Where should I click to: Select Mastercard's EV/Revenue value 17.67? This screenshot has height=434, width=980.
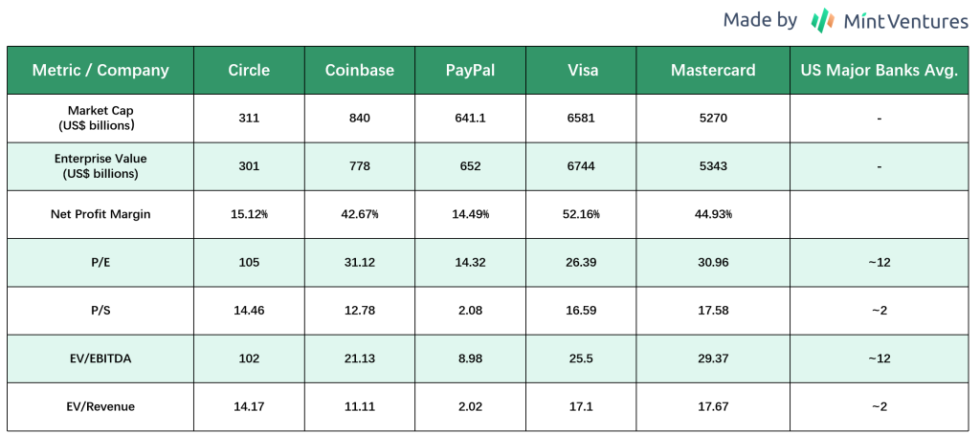[713, 406]
